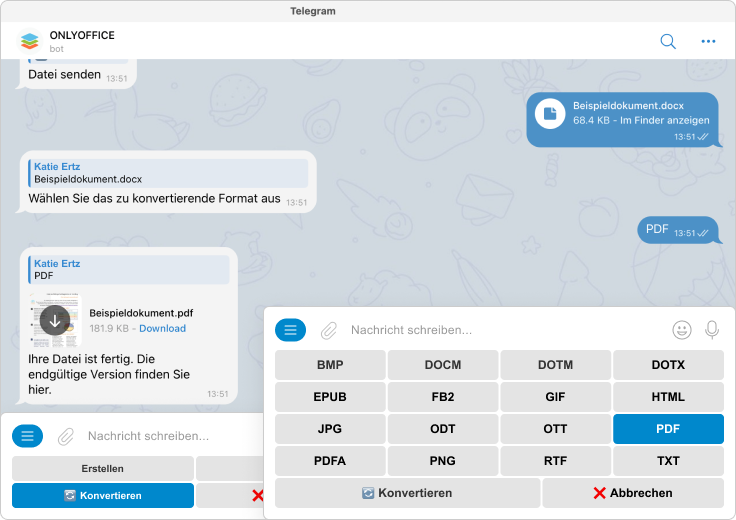Click paperclip attach icon in lower chat bar
This screenshot has height=520, width=736.
coord(66,436)
